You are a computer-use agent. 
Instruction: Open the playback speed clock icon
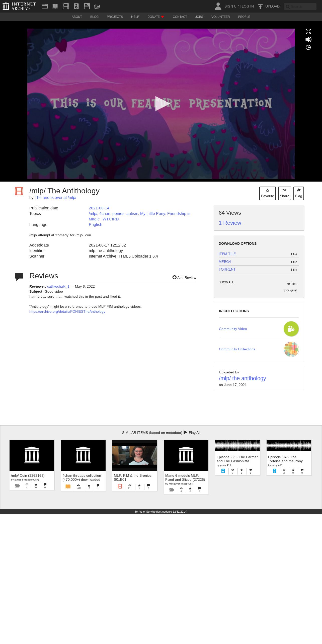click(x=308, y=47)
